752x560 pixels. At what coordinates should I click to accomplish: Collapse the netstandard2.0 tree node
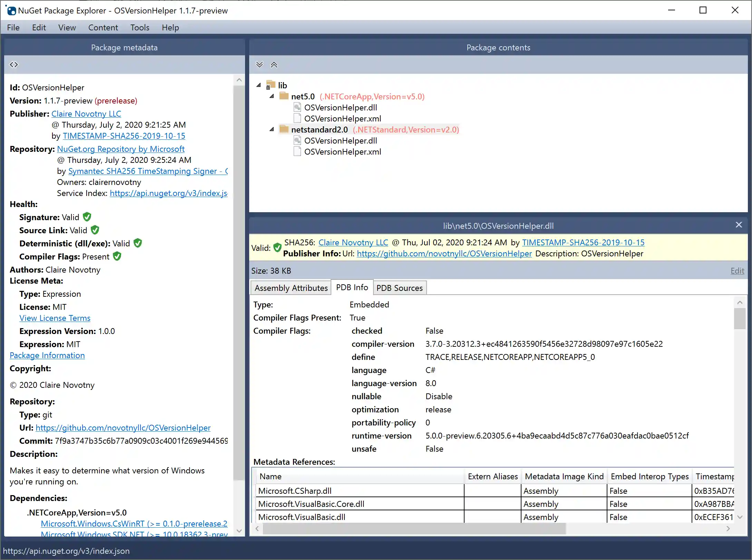pyautogui.click(x=271, y=129)
